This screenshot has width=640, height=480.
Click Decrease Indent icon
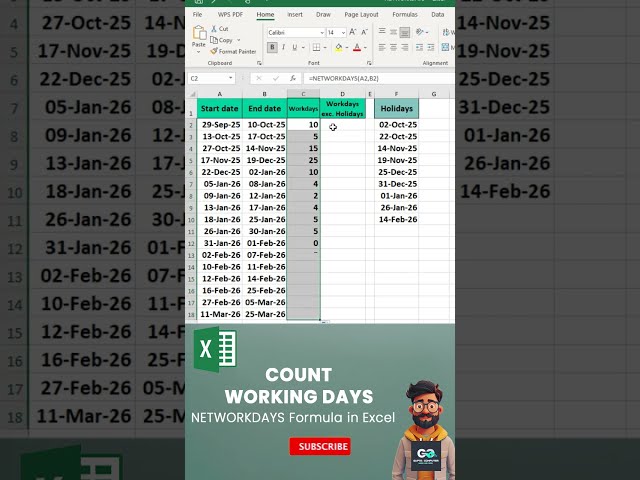[420, 47]
